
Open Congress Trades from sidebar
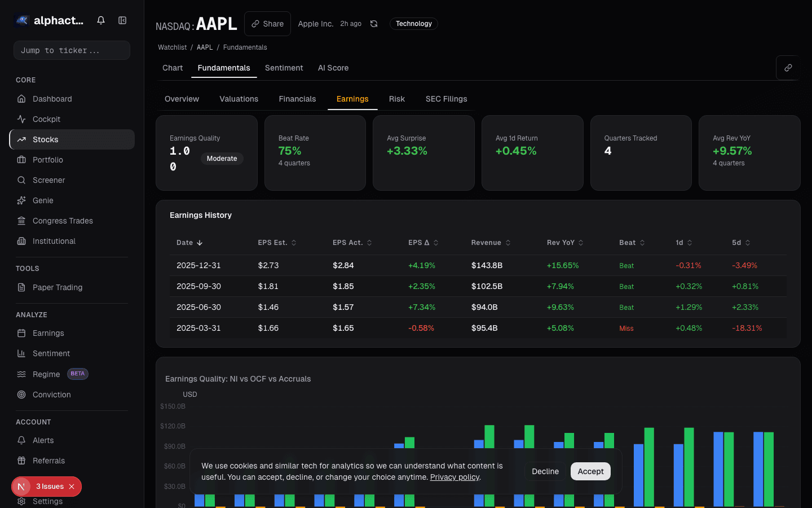tap(63, 221)
